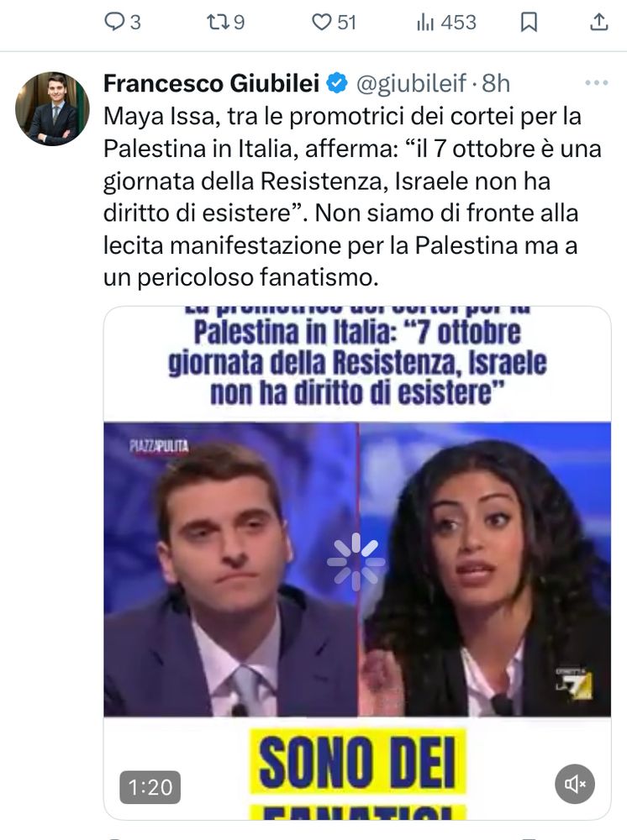Tap the yellow SONO DEI banner
This screenshot has height=840, width=627.
(x=357, y=761)
